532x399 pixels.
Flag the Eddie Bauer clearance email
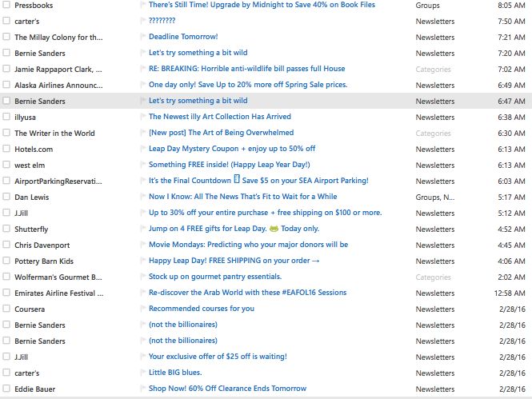[x=143, y=389]
